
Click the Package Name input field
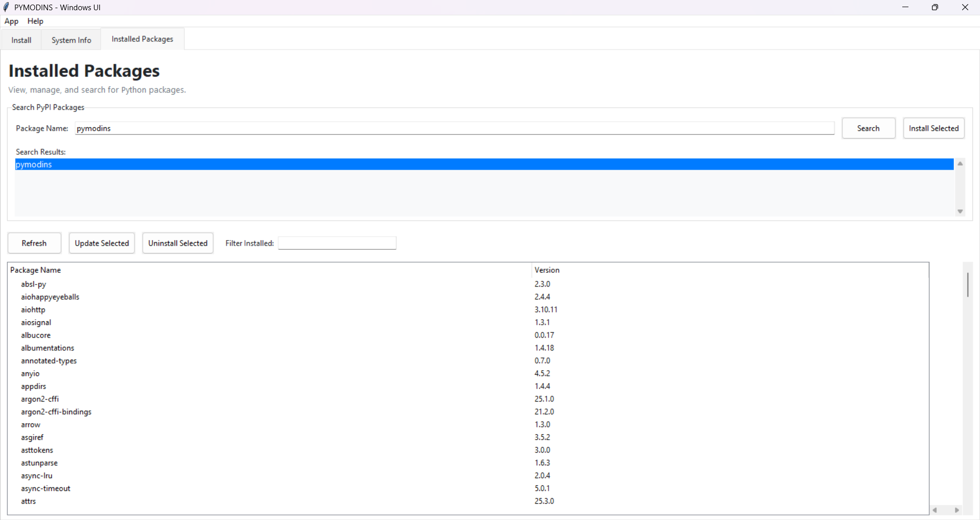pyautogui.click(x=455, y=128)
